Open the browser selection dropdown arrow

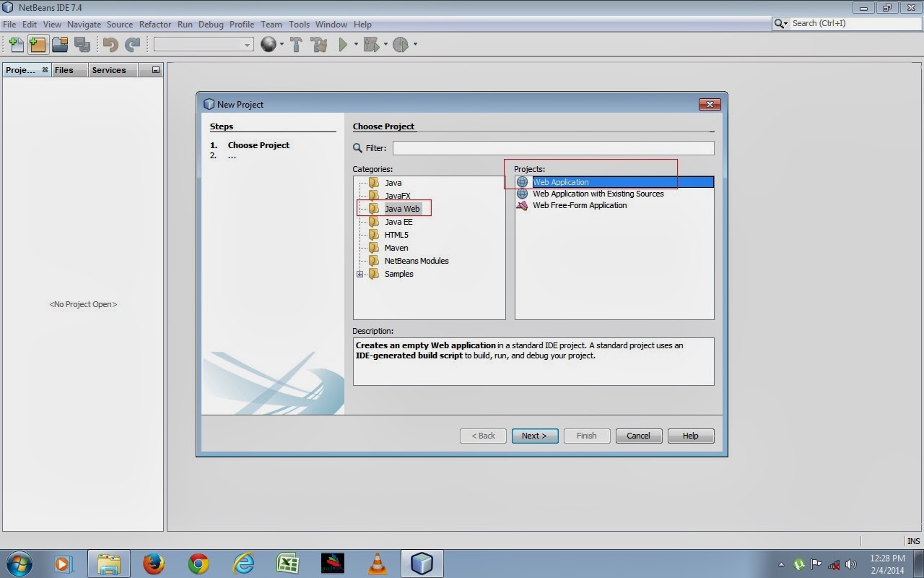point(282,45)
